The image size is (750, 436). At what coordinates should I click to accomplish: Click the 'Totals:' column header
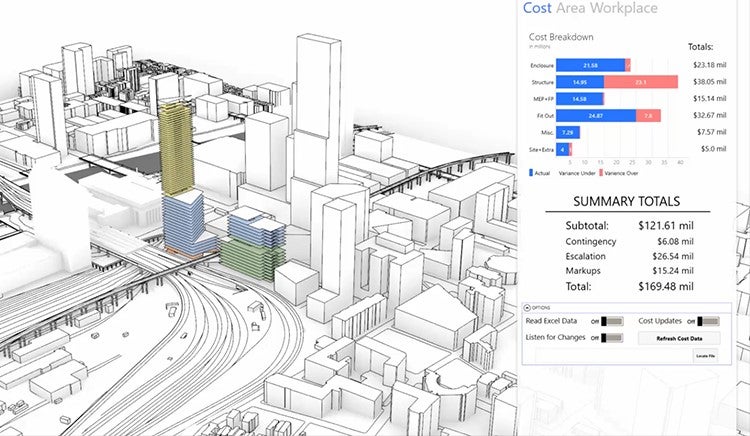point(700,47)
